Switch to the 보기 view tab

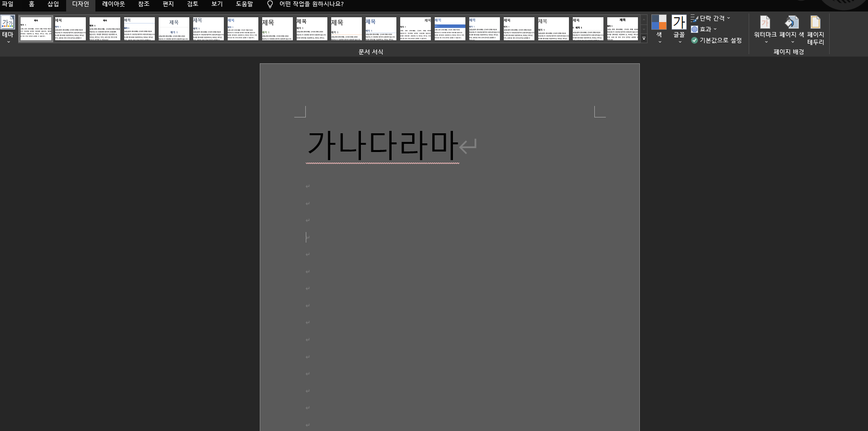point(217,4)
